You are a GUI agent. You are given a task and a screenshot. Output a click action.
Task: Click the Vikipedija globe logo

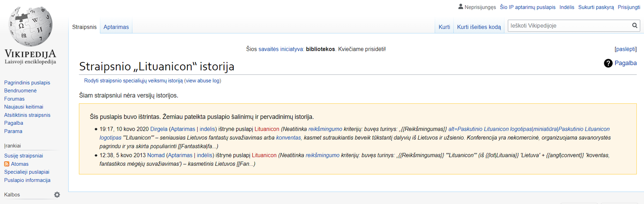click(x=31, y=27)
